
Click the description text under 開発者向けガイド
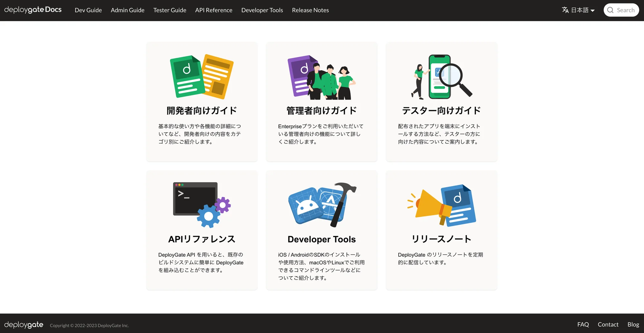tap(200, 134)
